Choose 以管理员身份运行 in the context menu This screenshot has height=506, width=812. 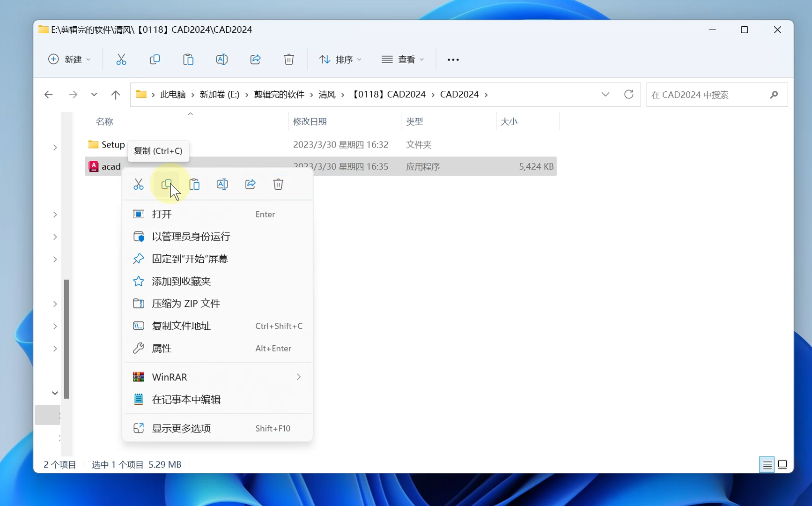coord(218,237)
